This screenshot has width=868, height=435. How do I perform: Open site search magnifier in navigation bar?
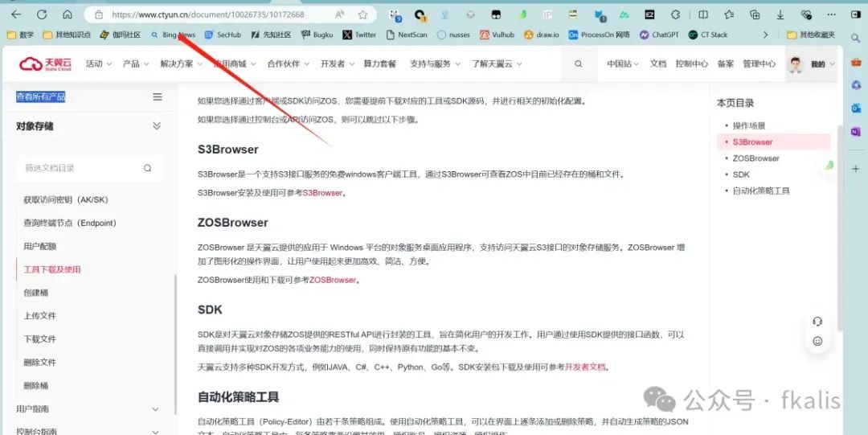[x=578, y=64]
